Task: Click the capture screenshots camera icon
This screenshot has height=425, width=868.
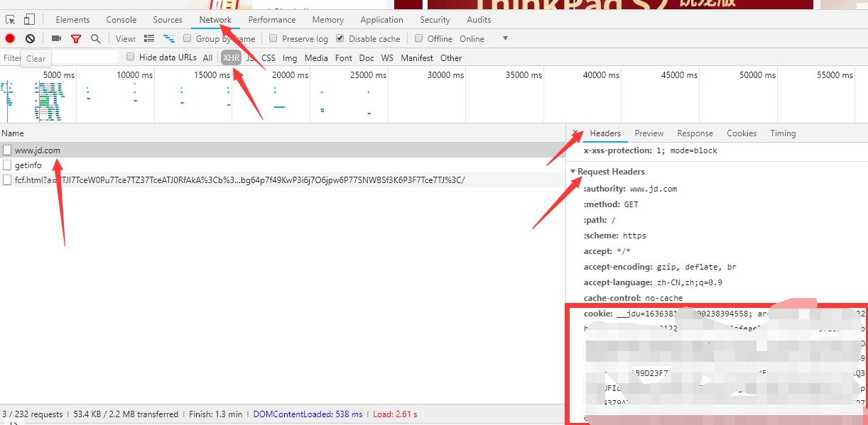Action: pos(56,39)
